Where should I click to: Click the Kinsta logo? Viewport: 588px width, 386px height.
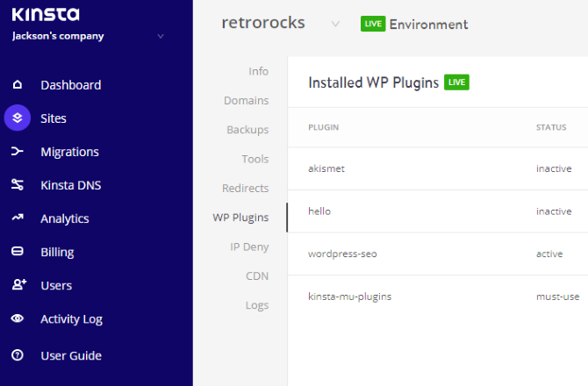click(x=46, y=15)
